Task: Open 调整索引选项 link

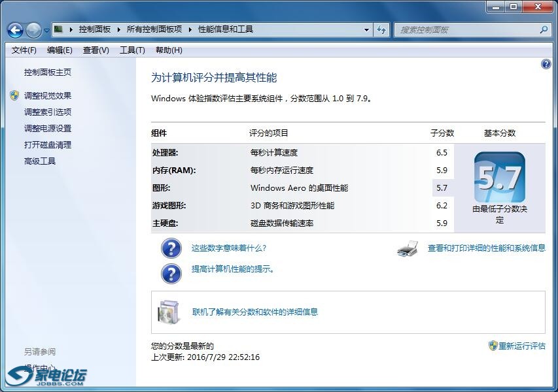Action: (x=48, y=112)
